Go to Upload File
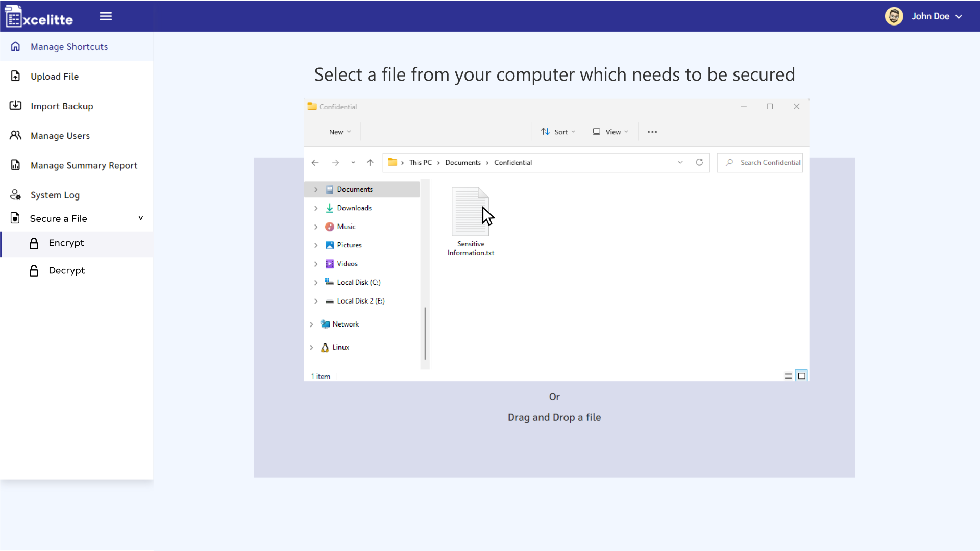 pyautogui.click(x=54, y=76)
